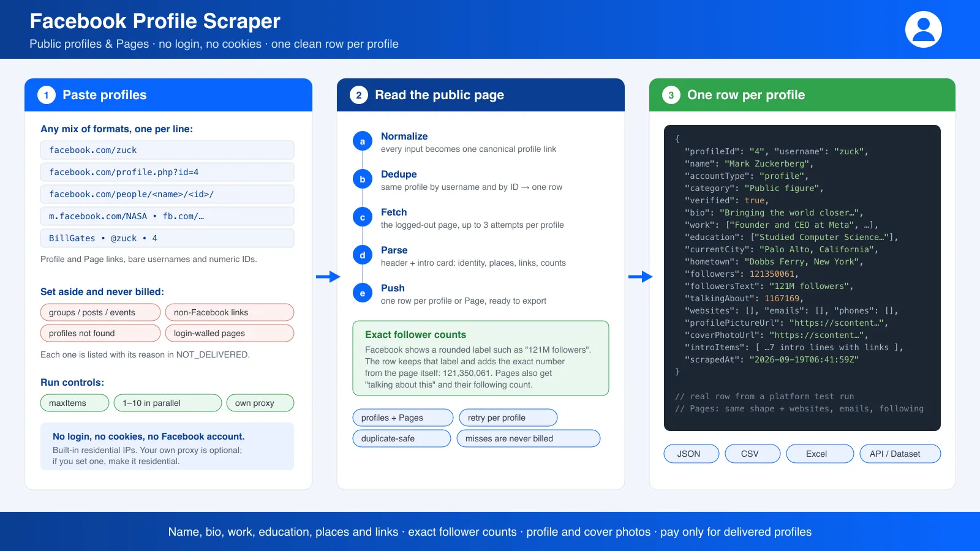Click the JSON line starting with "bio"

click(x=774, y=212)
